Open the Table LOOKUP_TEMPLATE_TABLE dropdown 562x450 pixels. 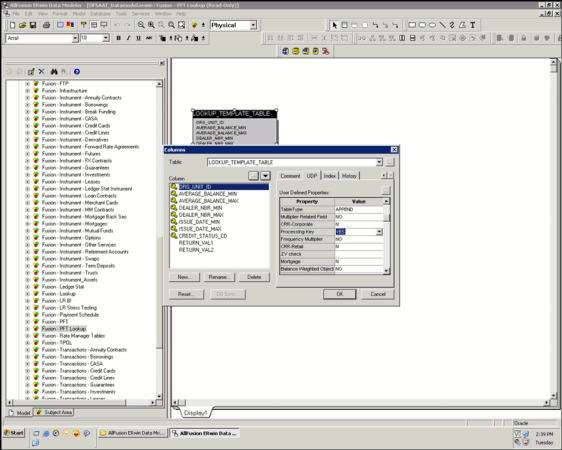[379, 162]
